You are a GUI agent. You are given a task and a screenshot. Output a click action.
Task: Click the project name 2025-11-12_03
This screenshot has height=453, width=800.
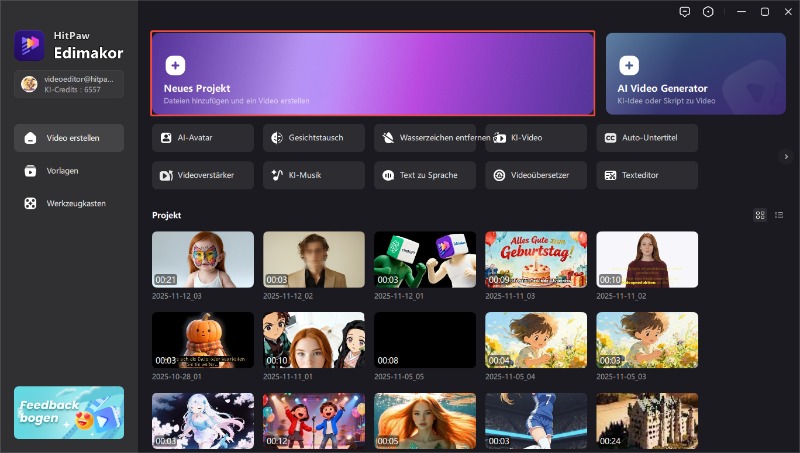coord(177,296)
